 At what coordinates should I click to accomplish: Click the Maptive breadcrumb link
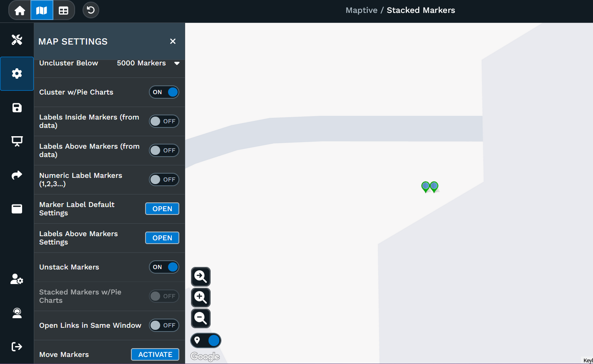point(362,10)
